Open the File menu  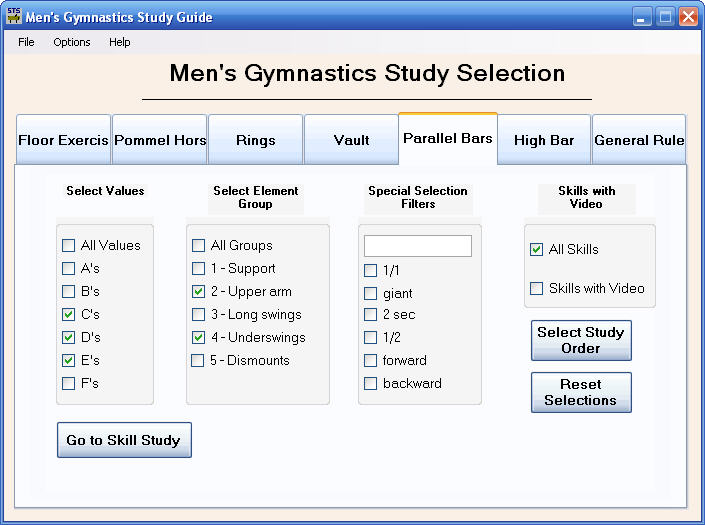pyautogui.click(x=26, y=42)
